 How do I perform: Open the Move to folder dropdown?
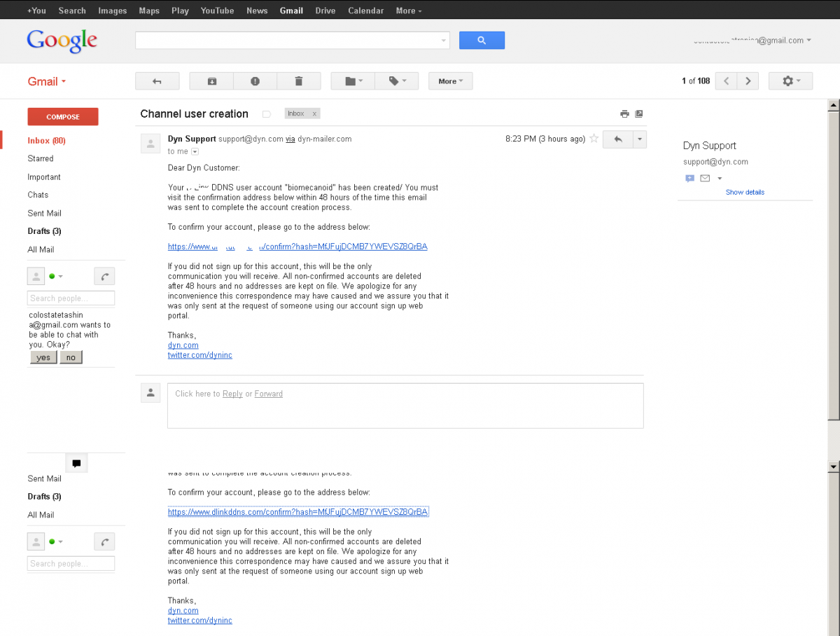tap(353, 81)
